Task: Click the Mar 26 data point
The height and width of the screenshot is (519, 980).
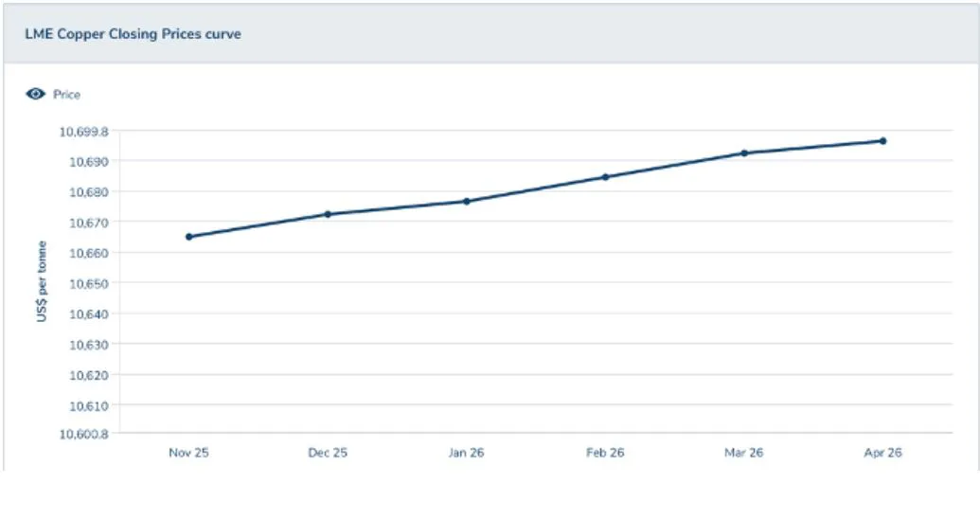Action: (x=744, y=153)
